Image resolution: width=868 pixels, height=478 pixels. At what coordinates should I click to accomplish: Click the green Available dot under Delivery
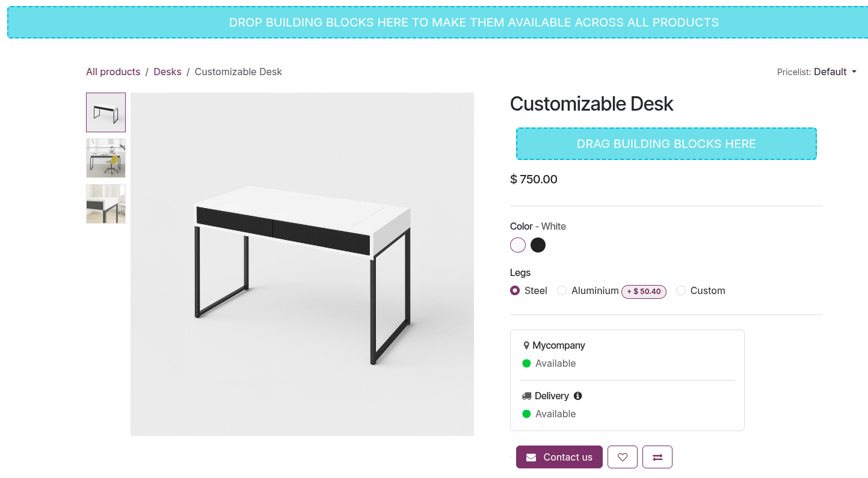point(528,414)
